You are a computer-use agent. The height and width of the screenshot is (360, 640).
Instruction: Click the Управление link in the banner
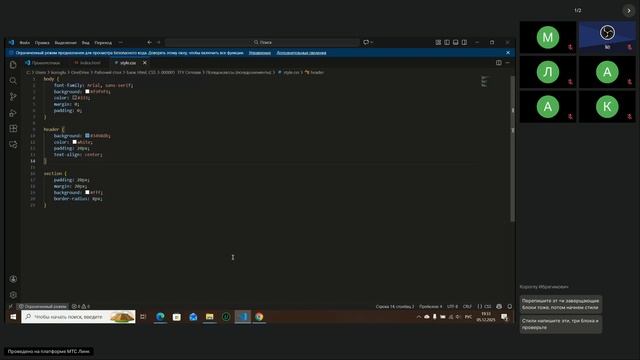pyautogui.click(x=260, y=53)
